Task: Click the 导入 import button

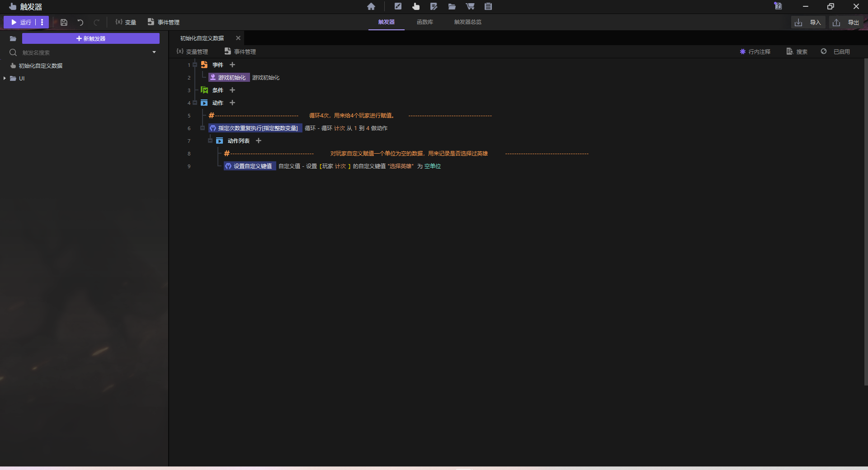Action: [x=808, y=22]
